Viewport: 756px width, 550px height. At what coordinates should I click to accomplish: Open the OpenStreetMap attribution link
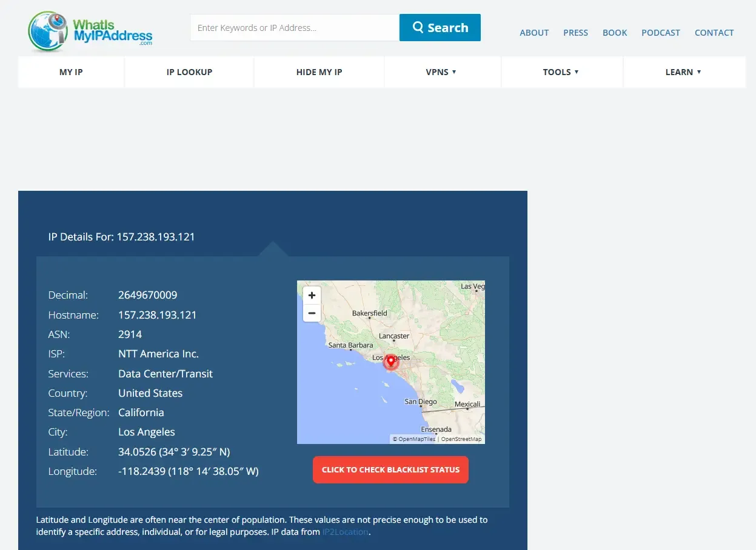(461, 439)
